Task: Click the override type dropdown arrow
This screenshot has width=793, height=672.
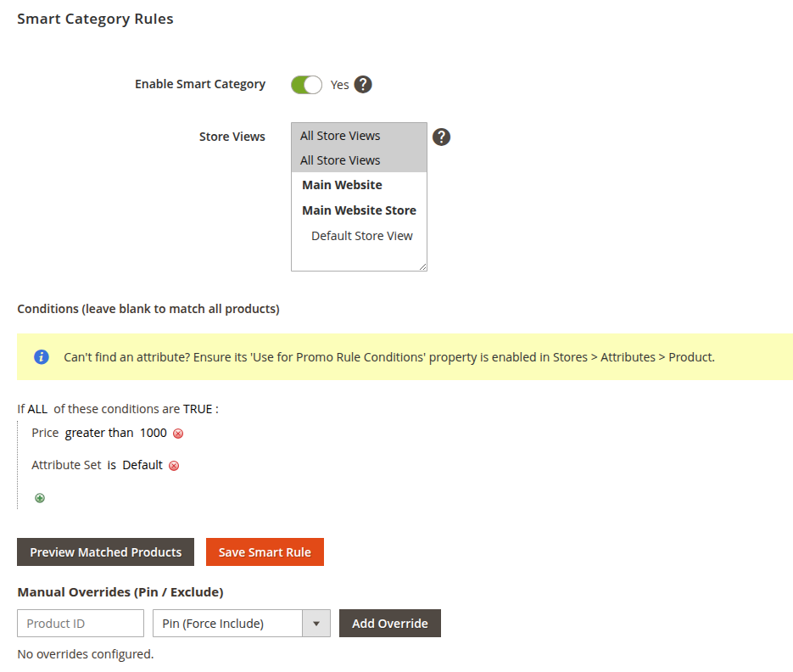Action: point(316,624)
